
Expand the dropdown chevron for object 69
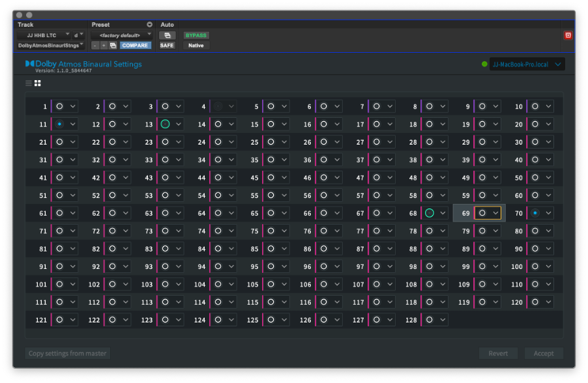[x=495, y=213]
